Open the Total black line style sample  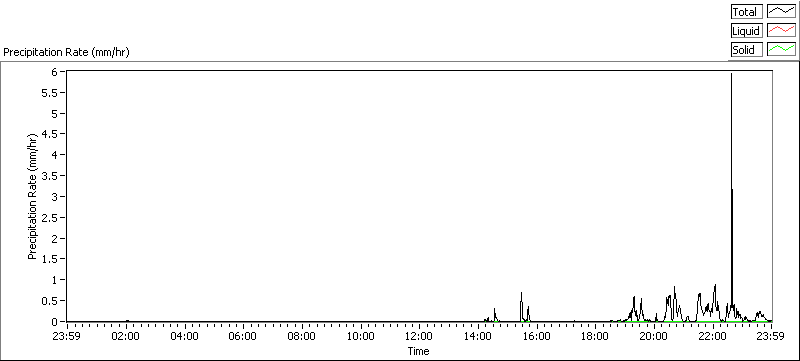781,12
